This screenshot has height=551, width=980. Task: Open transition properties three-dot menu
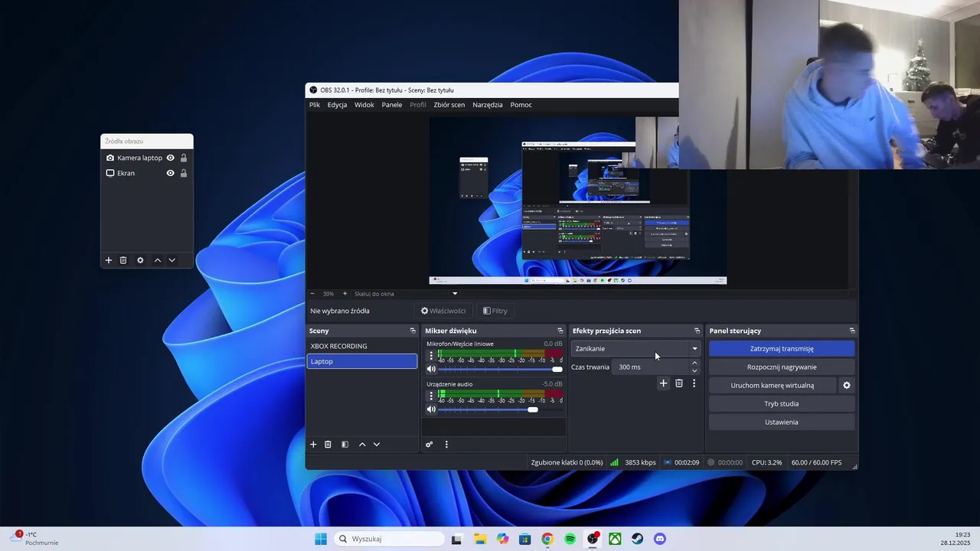(694, 383)
